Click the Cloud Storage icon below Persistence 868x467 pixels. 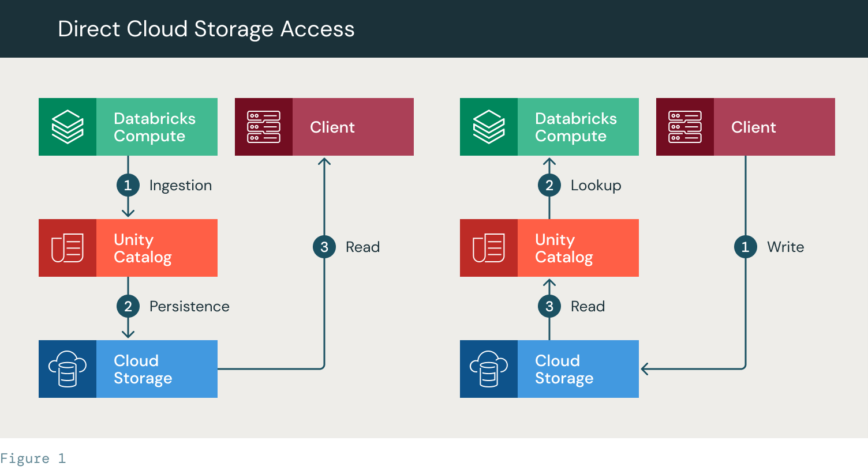[68, 369]
